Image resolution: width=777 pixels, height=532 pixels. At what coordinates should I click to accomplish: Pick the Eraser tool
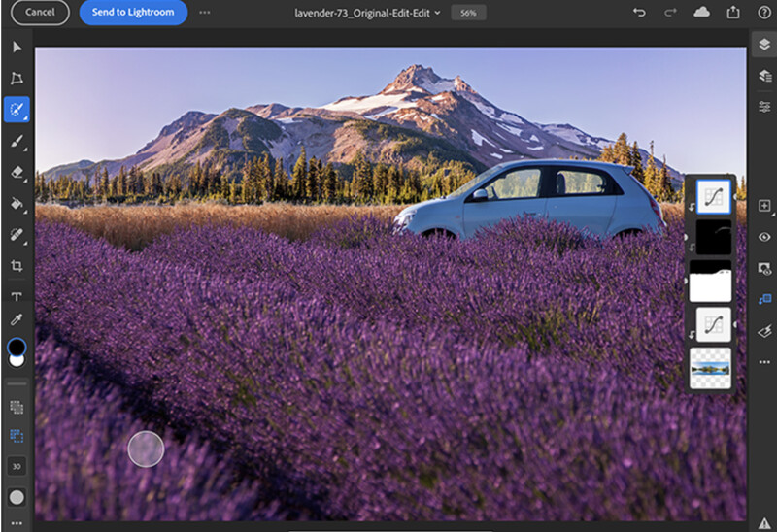[x=17, y=172]
